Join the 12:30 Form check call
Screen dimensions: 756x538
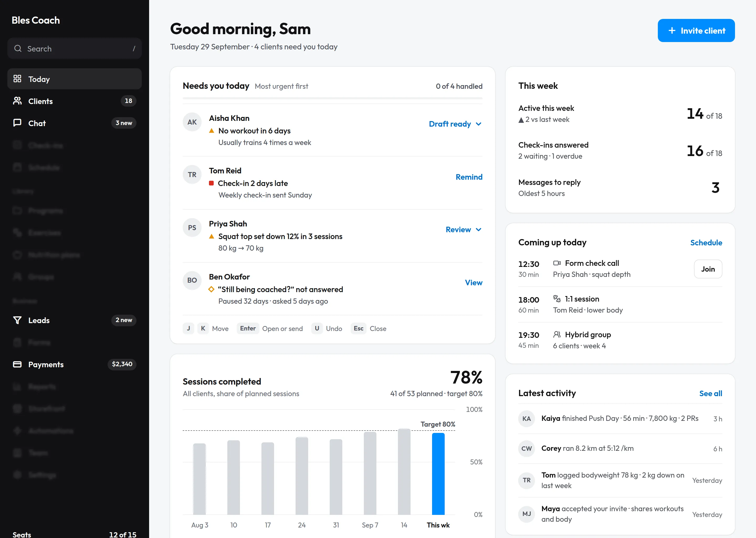coord(708,269)
